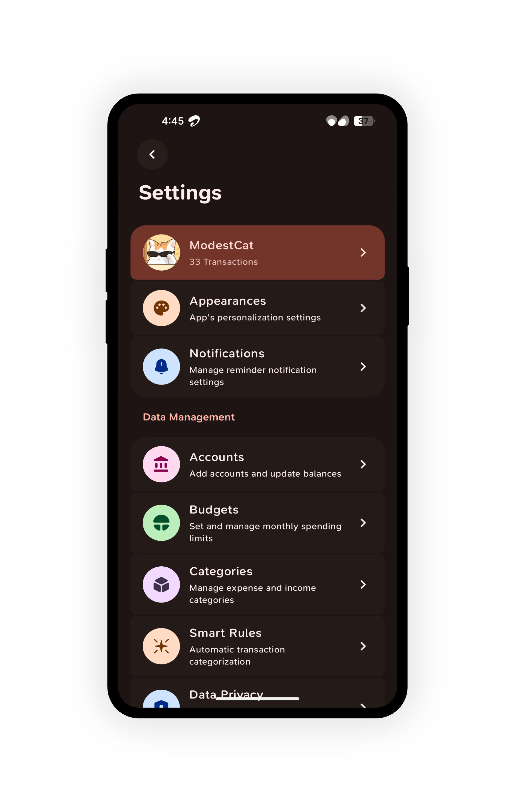Open Smart Rules settings entry

[x=257, y=646]
